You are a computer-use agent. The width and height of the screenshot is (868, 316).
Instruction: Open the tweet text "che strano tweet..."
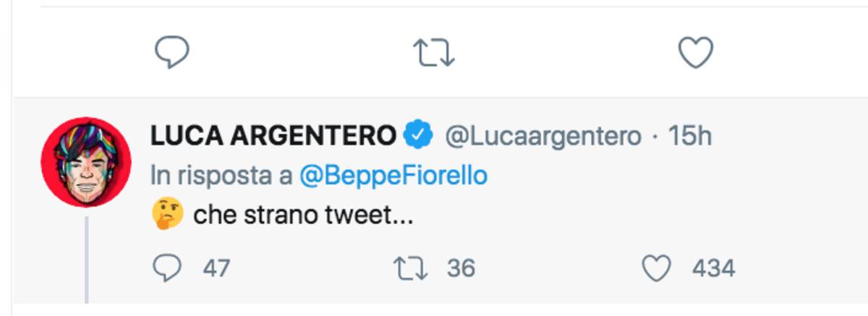tap(302, 215)
